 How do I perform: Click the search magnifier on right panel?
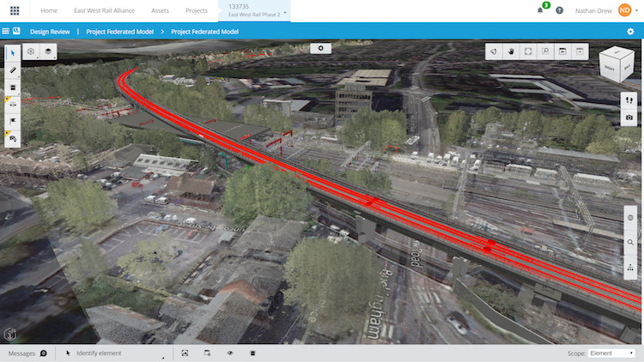[630, 243]
